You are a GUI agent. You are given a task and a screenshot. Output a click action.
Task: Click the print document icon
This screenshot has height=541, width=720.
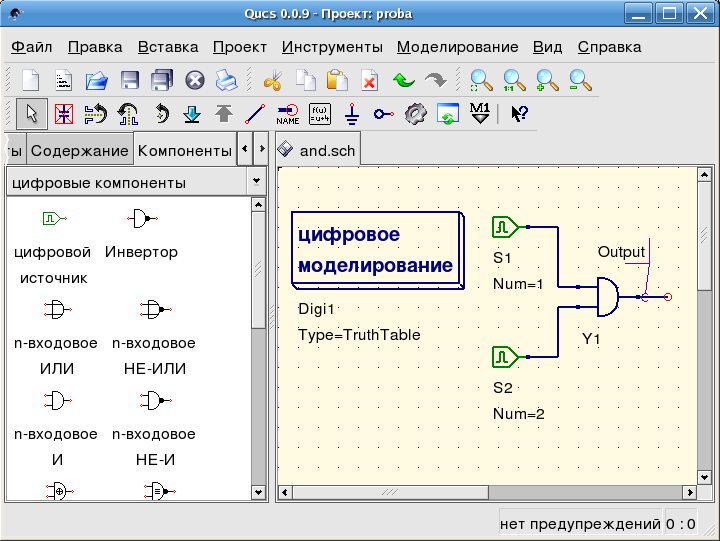coord(226,80)
